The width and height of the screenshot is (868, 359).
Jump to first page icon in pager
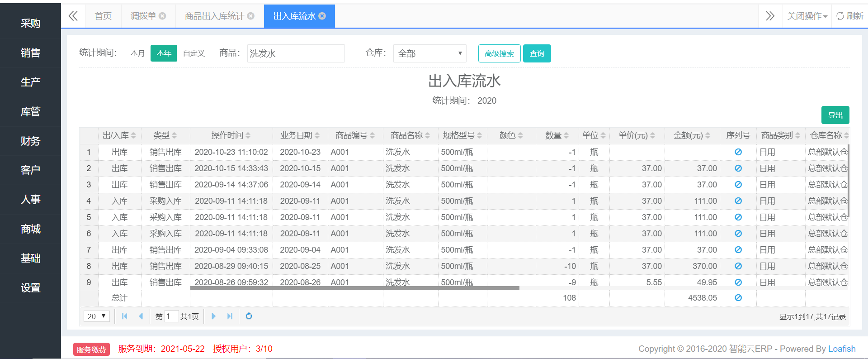pos(124,316)
